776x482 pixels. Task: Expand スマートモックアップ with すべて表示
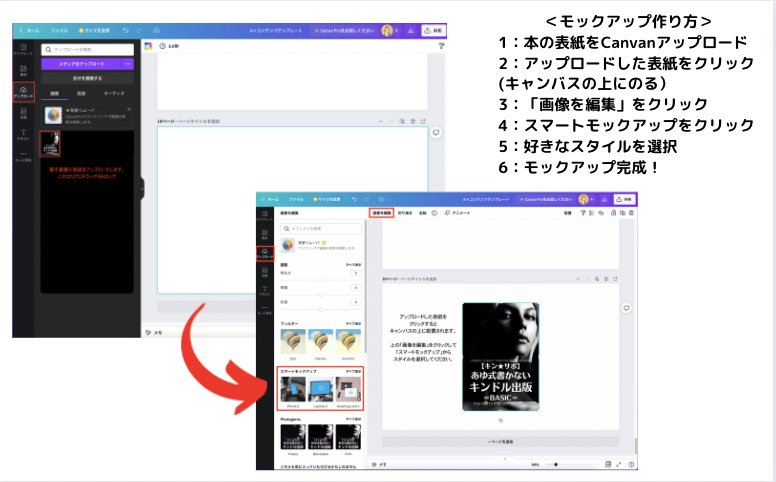click(x=353, y=371)
